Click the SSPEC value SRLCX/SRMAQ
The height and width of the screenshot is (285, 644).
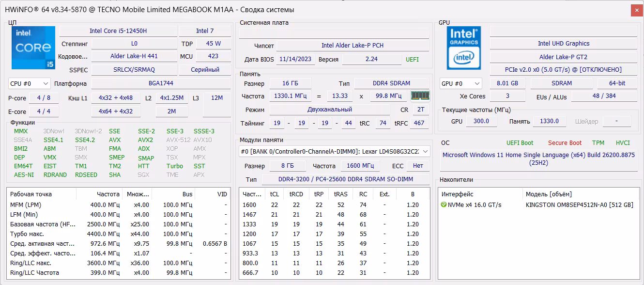coord(134,70)
